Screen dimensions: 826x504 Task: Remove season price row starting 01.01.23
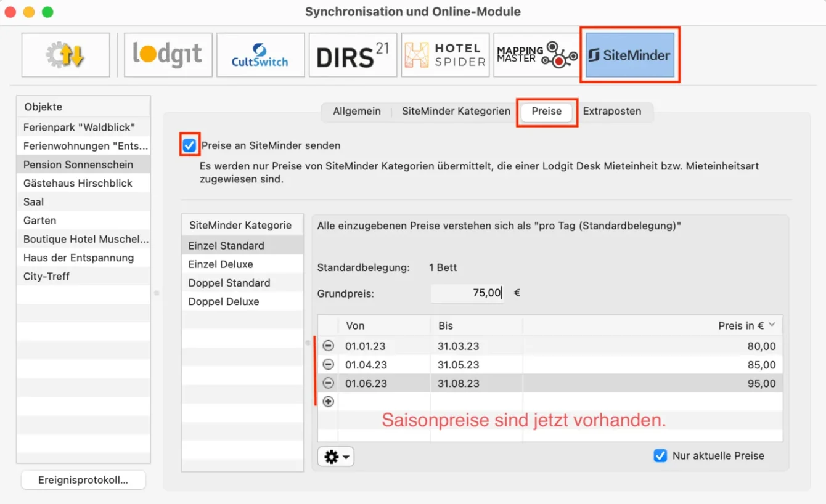(x=329, y=346)
